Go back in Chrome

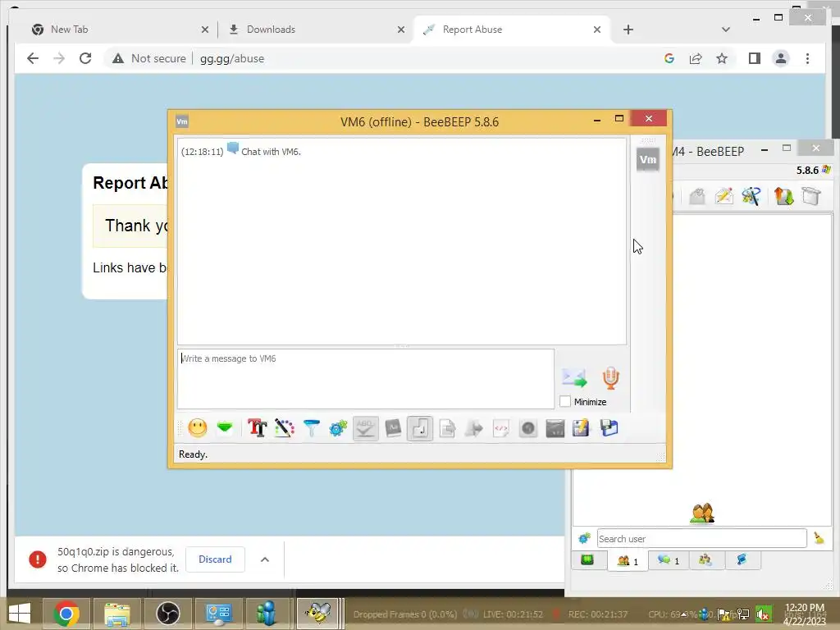click(x=33, y=58)
